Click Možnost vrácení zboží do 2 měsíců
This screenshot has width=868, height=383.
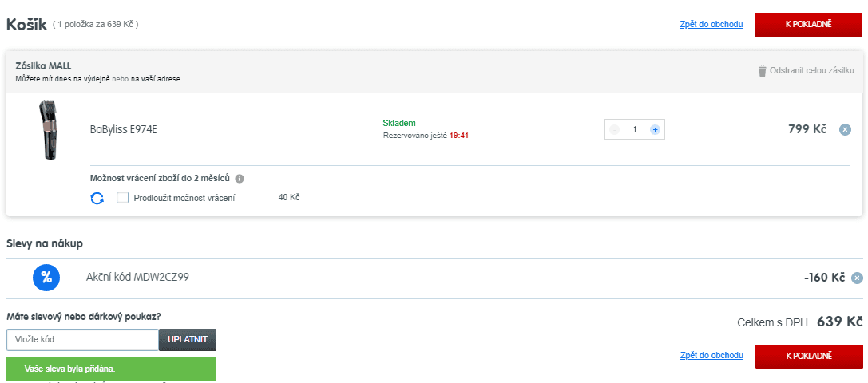[x=160, y=178]
